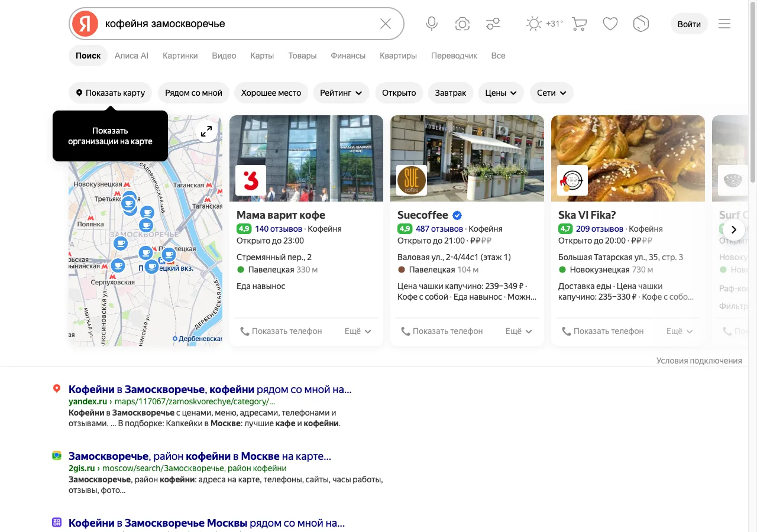
Task: Toggle the Рядом со мной filter
Action: pyautogui.click(x=193, y=93)
